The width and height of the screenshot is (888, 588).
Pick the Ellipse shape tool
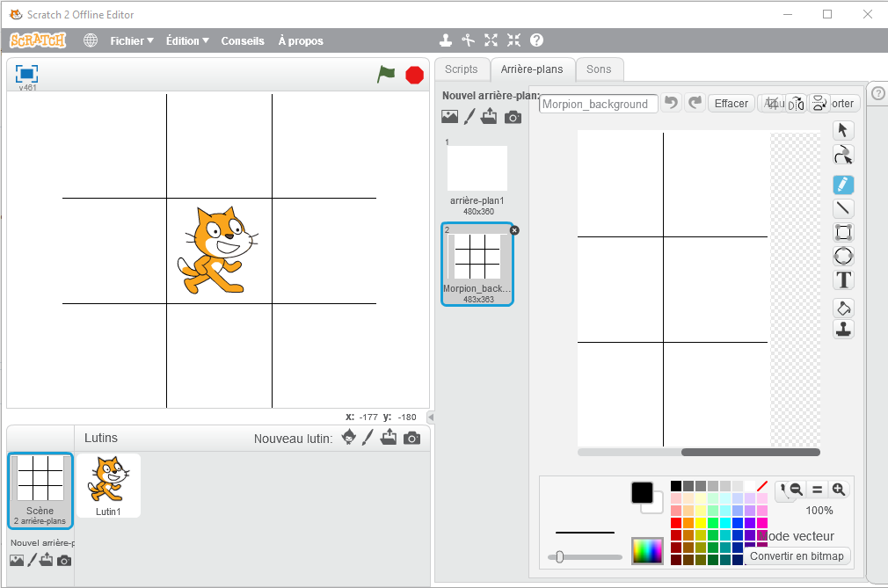point(843,257)
